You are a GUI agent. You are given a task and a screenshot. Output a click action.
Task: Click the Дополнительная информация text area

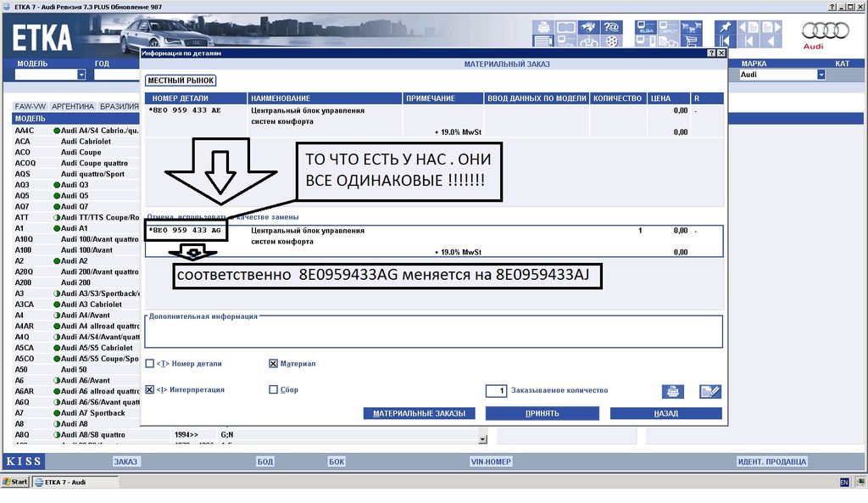433,333
